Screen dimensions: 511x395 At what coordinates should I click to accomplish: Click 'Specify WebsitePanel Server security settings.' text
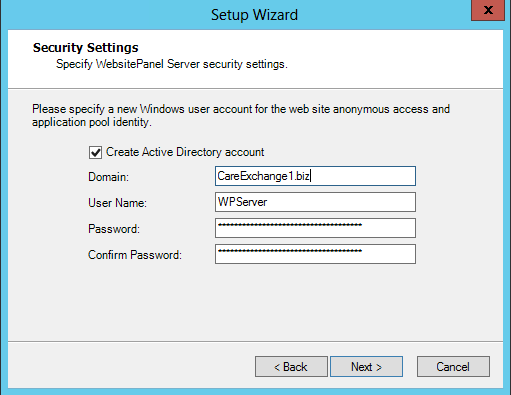[x=172, y=64]
